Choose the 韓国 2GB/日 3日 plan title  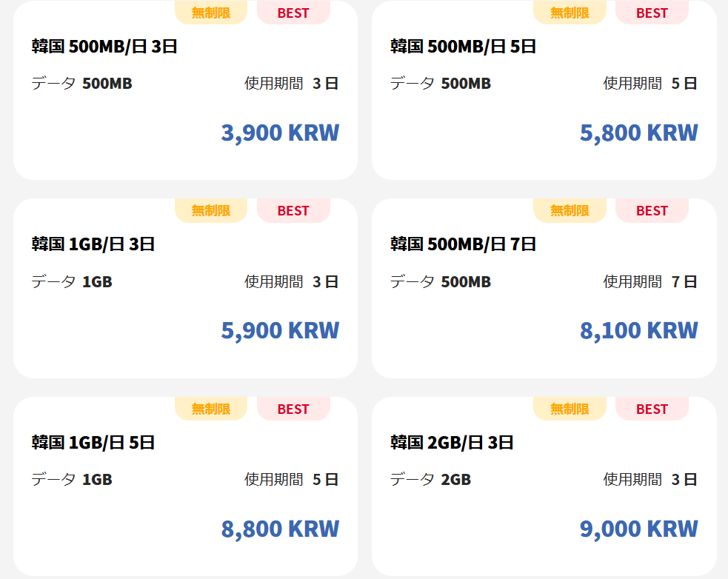coord(452,443)
